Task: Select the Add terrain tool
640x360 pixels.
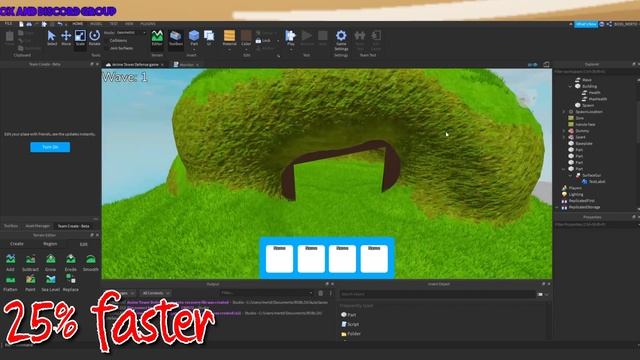Action: (x=10, y=262)
